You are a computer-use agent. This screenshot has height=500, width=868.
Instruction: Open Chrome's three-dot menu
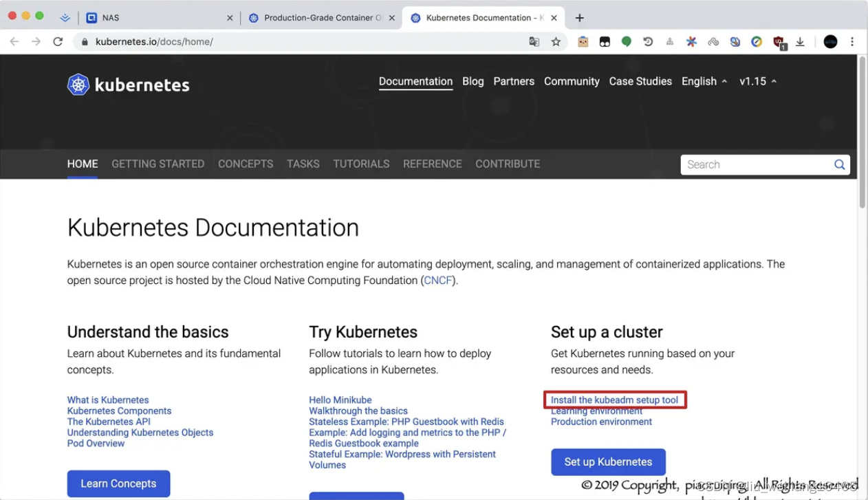tap(852, 42)
